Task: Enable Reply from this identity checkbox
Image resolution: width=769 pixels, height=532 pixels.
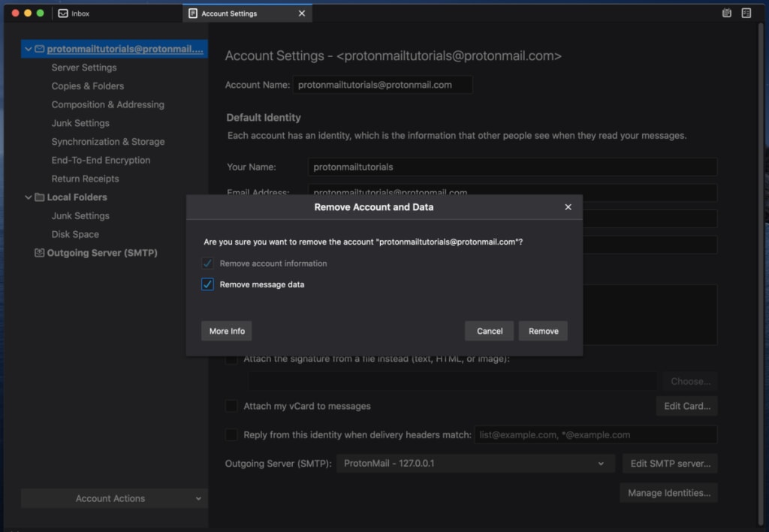Action: click(231, 434)
